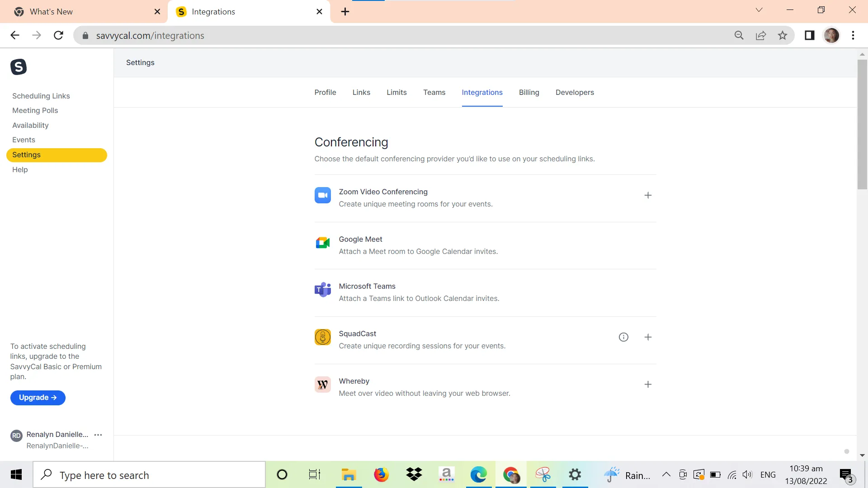Switch to the Billing tab

[529, 92]
